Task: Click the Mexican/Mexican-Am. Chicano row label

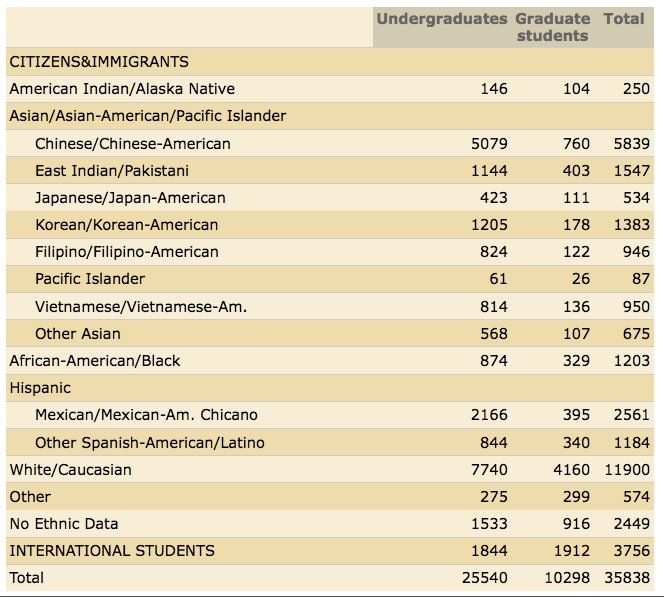Action: [146, 415]
